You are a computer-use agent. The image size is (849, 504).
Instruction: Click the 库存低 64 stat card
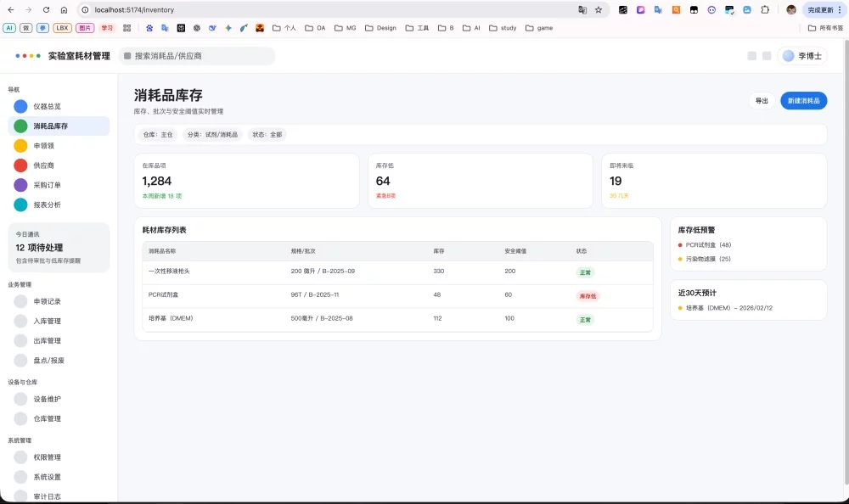point(481,181)
